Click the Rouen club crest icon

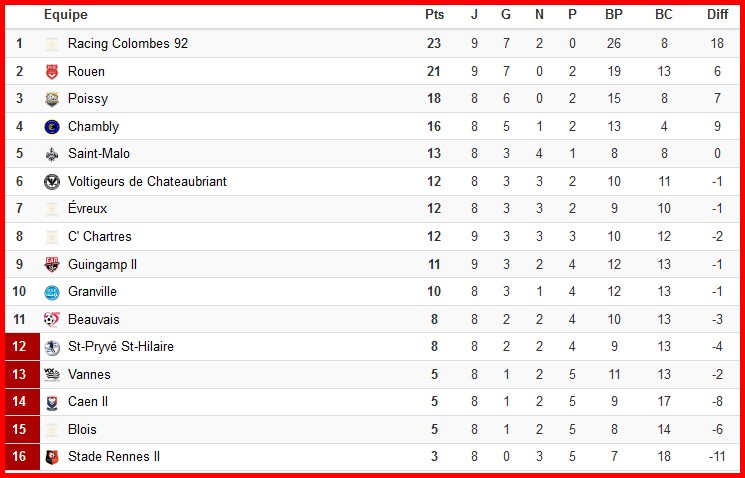pyautogui.click(x=52, y=72)
